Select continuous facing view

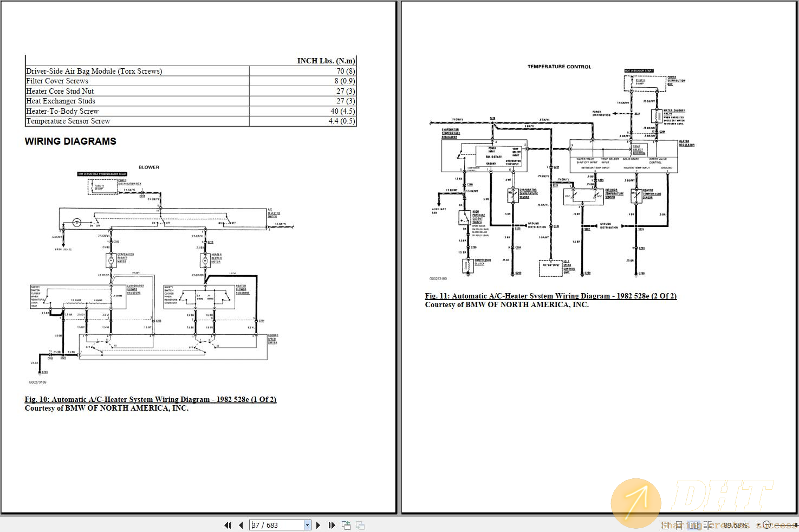coord(707,525)
